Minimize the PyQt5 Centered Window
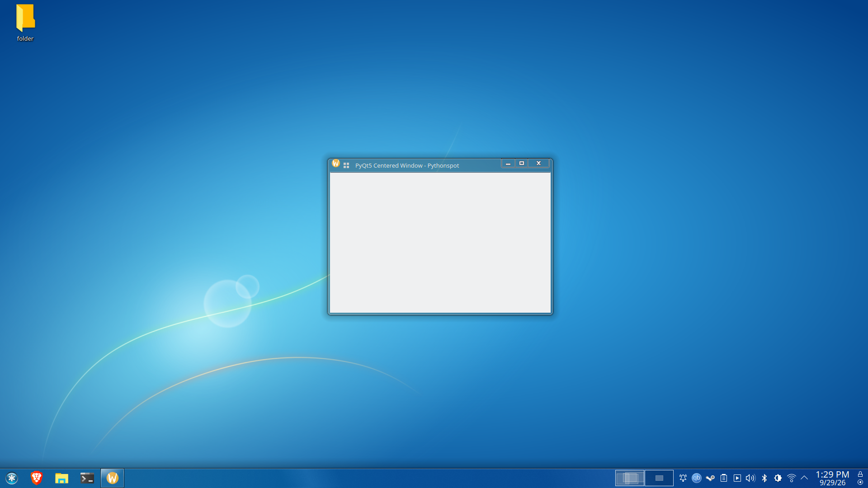 click(508, 164)
